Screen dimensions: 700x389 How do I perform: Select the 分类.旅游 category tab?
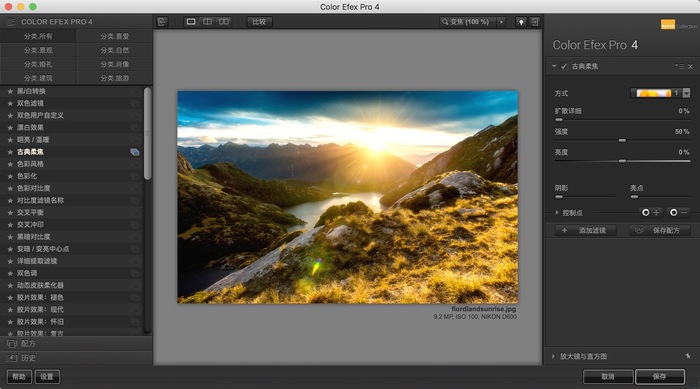pyautogui.click(x=115, y=78)
